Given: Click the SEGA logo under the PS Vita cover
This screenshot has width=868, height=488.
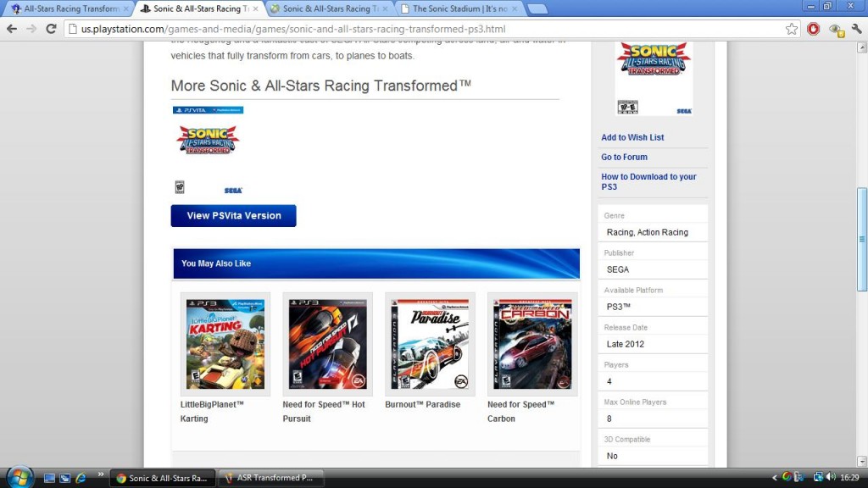Looking at the screenshot, I should click(233, 191).
